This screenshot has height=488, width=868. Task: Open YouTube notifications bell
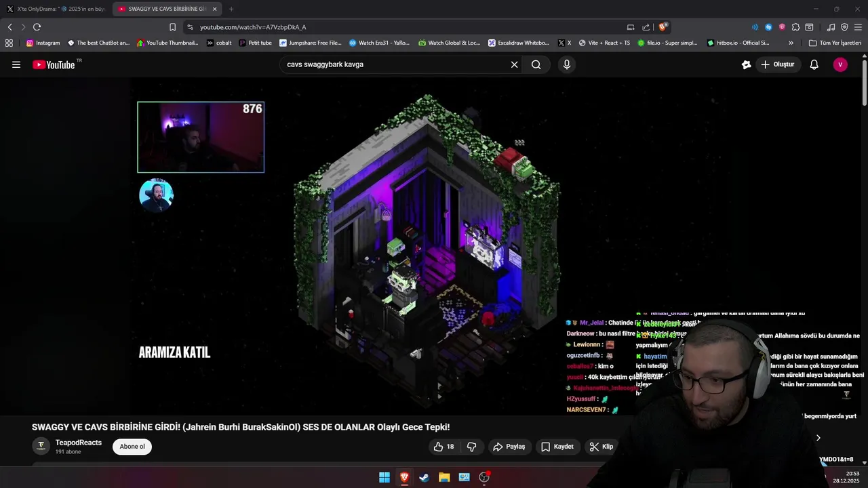[814, 64]
